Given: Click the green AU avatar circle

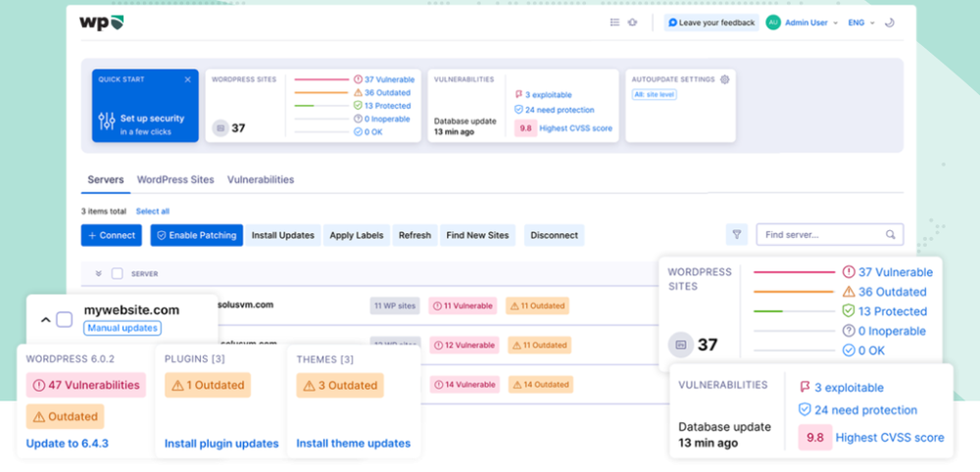Looking at the screenshot, I should 773,23.
